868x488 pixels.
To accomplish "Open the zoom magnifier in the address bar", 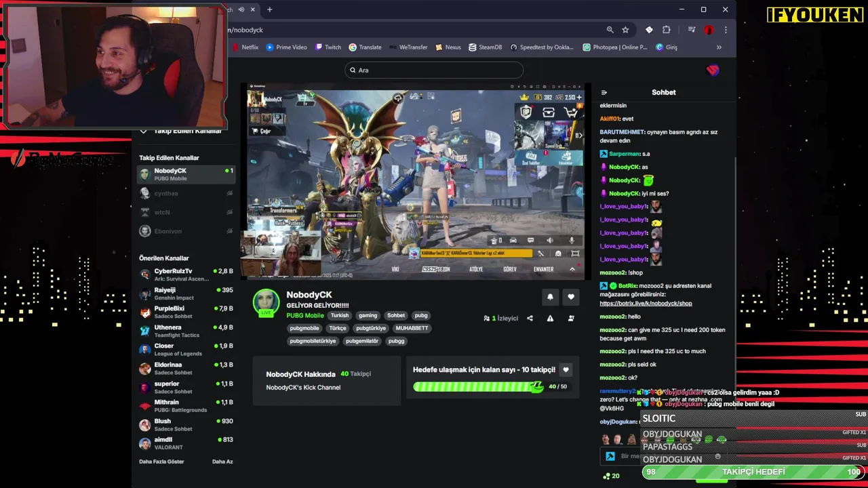I will [x=610, y=30].
